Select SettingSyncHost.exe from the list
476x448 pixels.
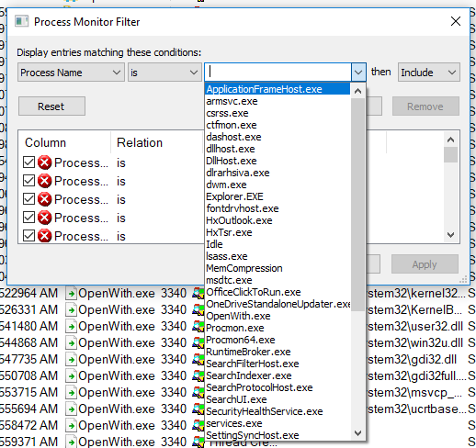(278, 435)
